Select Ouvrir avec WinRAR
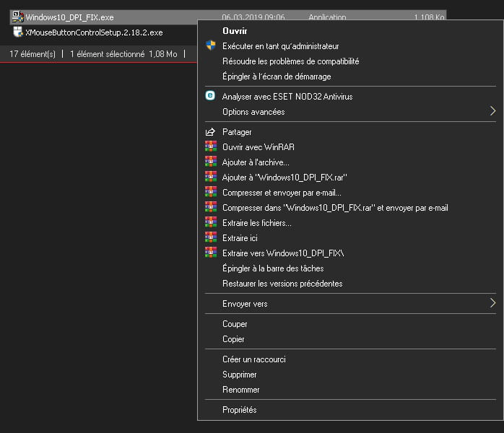 pos(350,147)
